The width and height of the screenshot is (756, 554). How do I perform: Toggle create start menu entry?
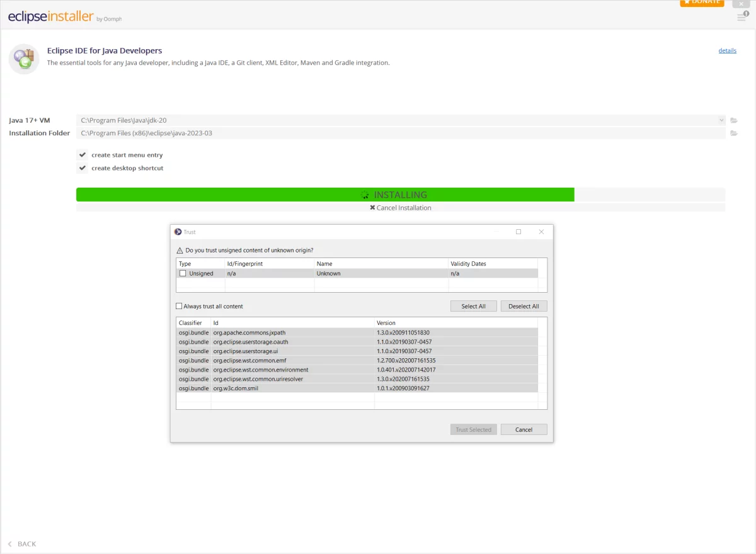[83, 155]
